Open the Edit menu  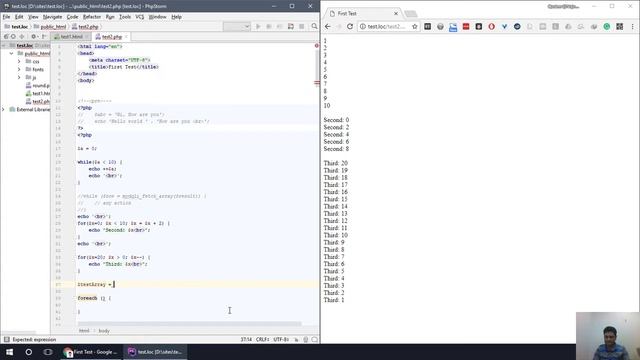(19, 17)
